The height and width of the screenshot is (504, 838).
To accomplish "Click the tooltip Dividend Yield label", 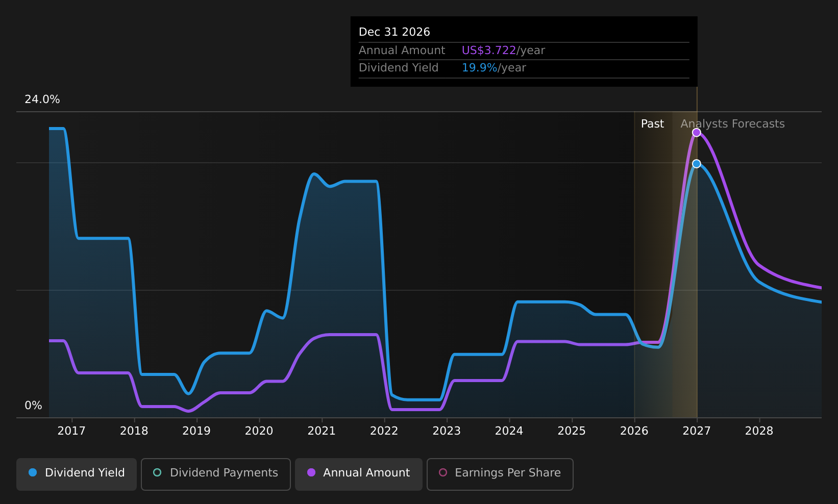I will coord(399,68).
